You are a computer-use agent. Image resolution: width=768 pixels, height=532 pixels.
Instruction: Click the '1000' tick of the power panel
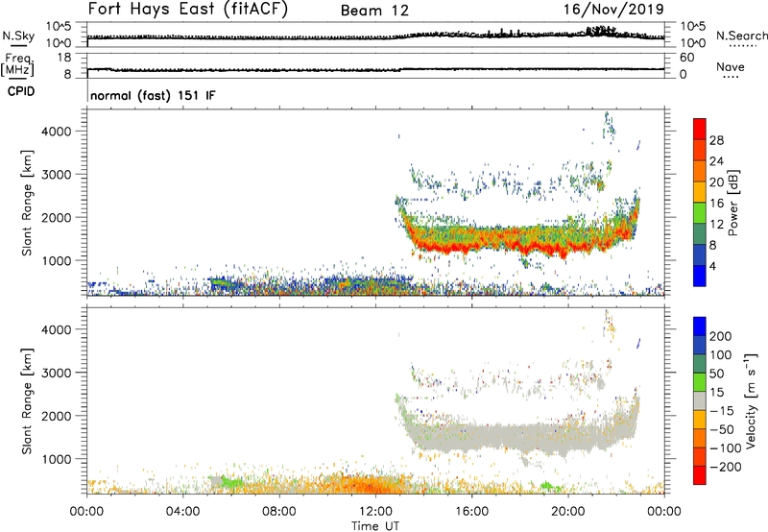[x=57, y=260]
